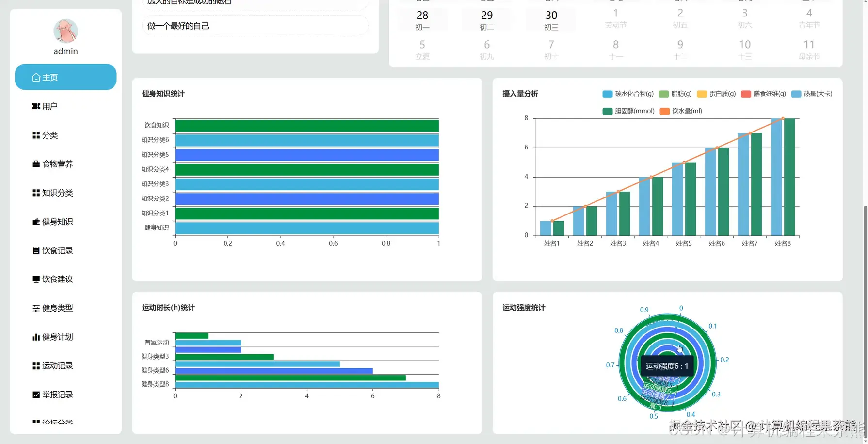Viewport: 868px width, 444px height.
Task: Click the 运动记录 grid icon
Action: pyautogui.click(x=36, y=366)
